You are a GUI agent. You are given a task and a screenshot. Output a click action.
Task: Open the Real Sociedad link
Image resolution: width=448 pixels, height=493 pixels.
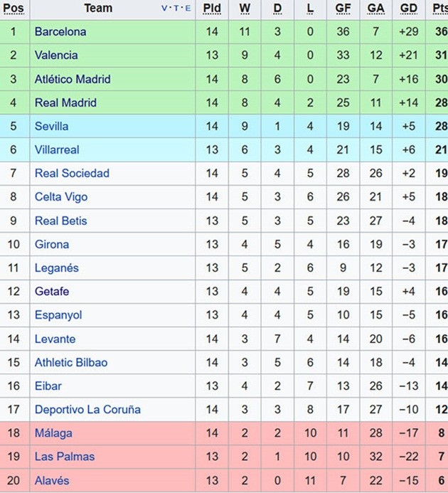[x=72, y=174]
